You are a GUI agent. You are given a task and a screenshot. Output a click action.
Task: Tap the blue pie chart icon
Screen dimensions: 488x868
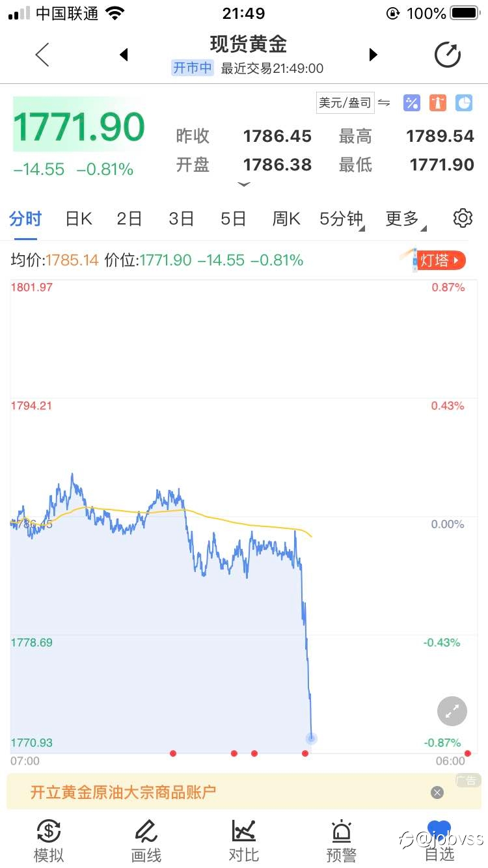click(464, 103)
